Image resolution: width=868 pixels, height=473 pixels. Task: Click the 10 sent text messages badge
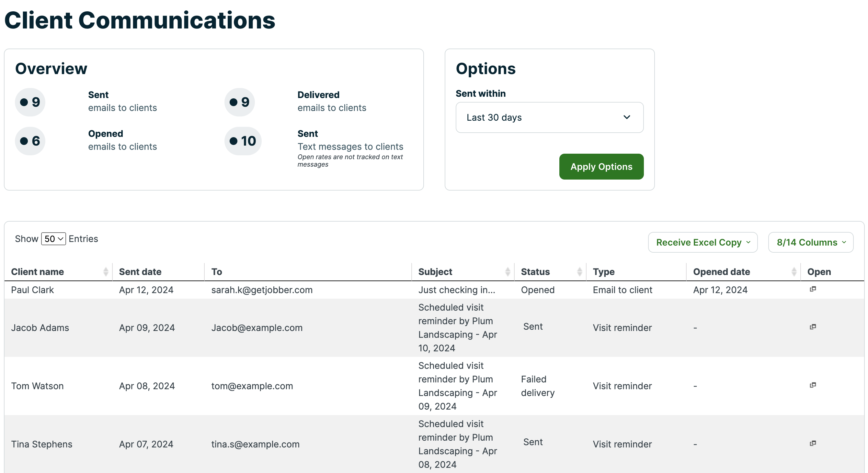(243, 141)
